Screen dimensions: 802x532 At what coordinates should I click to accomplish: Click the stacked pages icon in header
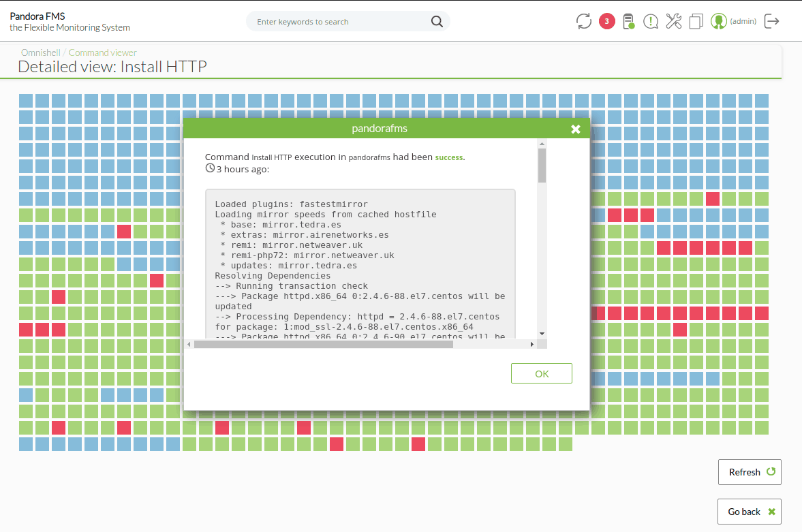tap(696, 22)
